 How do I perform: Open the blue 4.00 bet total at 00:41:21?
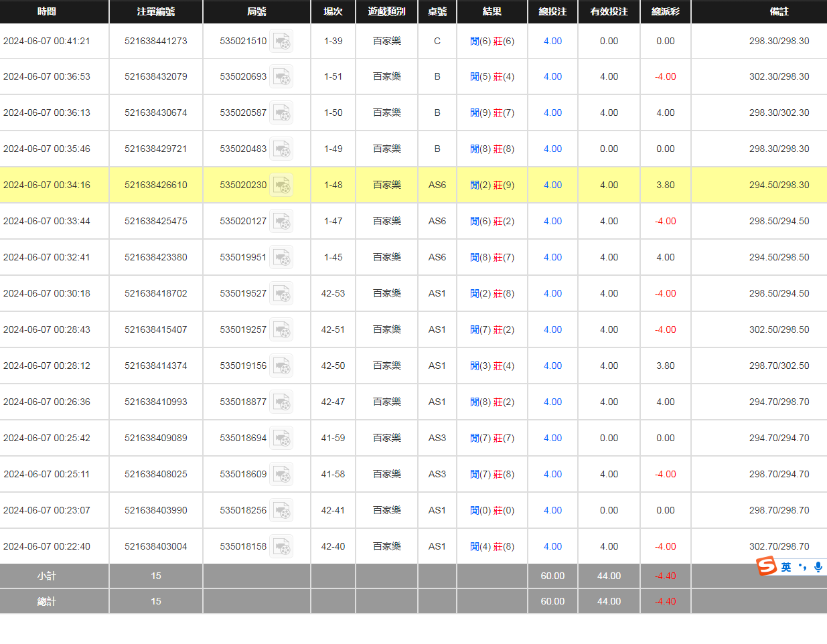point(552,41)
